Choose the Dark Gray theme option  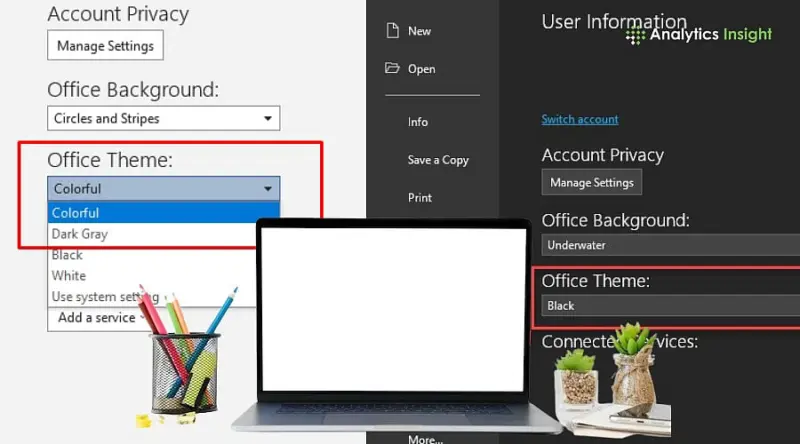tap(80, 234)
